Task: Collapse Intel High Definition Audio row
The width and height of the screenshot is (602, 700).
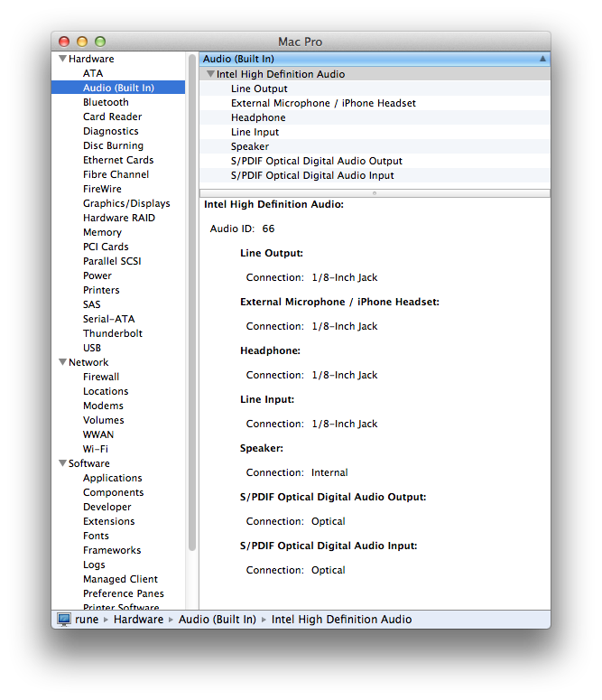Action: coord(210,75)
